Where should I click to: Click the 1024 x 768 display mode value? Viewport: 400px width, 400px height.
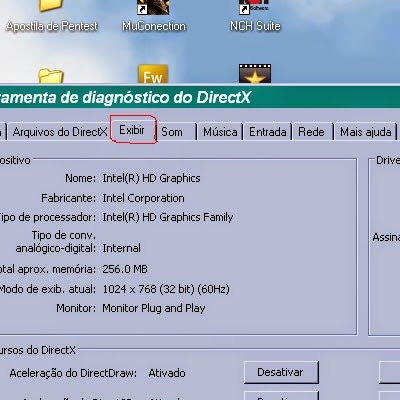click(166, 289)
